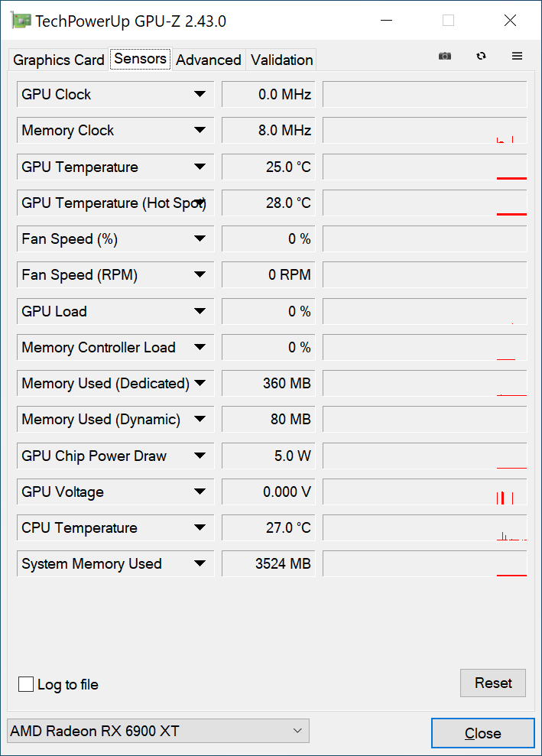Screen dimensions: 542x756
Task: Enable the Log to file checkbox
Action: click(x=26, y=684)
